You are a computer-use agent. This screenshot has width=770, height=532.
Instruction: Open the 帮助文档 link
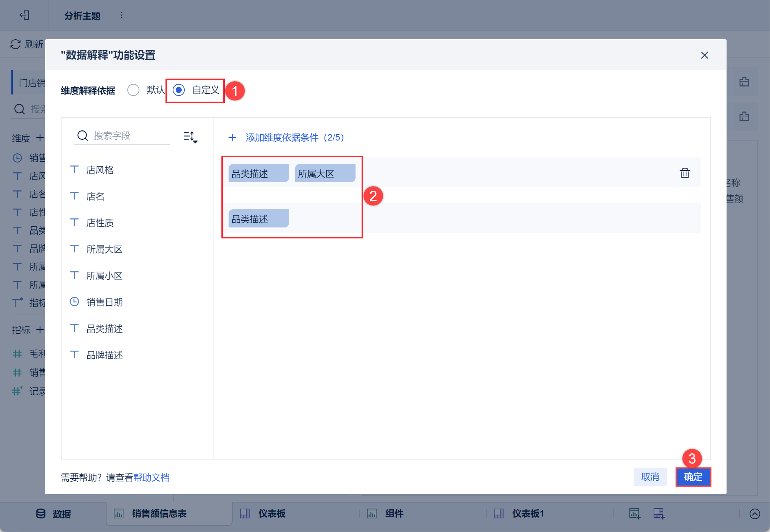pos(152,478)
